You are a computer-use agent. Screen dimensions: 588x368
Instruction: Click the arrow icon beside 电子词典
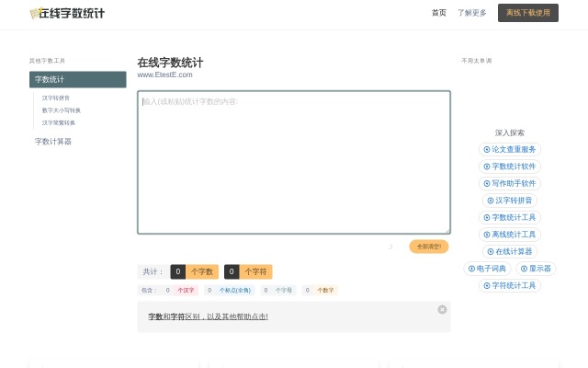(472, 269)
